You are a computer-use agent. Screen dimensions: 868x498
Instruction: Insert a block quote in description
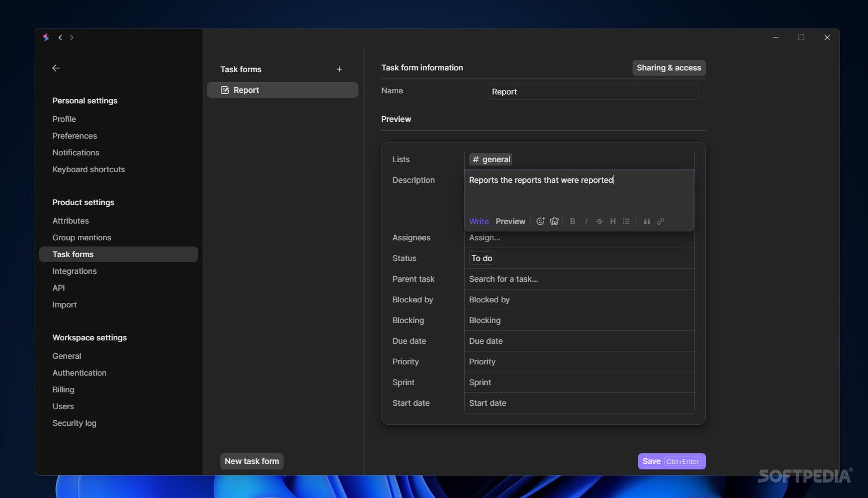coord(647,221)
